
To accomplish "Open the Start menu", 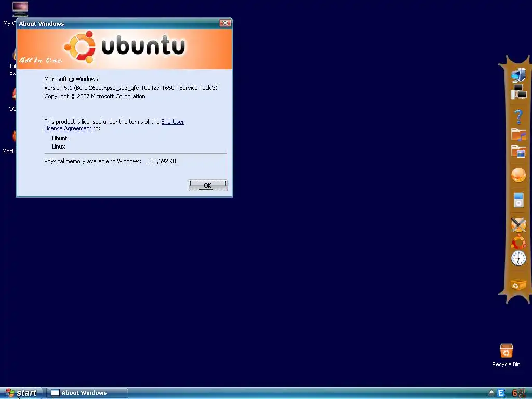I will click(21, 393).
